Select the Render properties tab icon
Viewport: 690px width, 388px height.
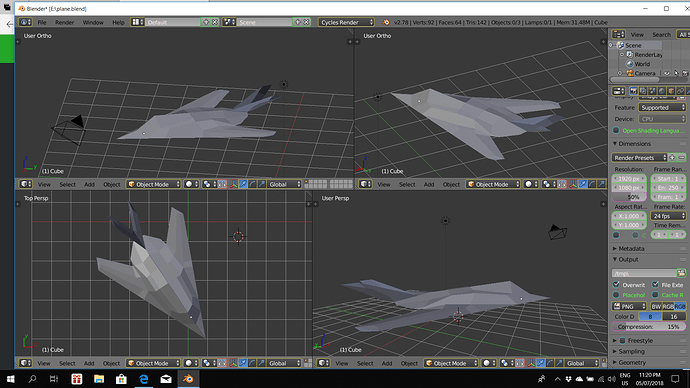(634, 91)
